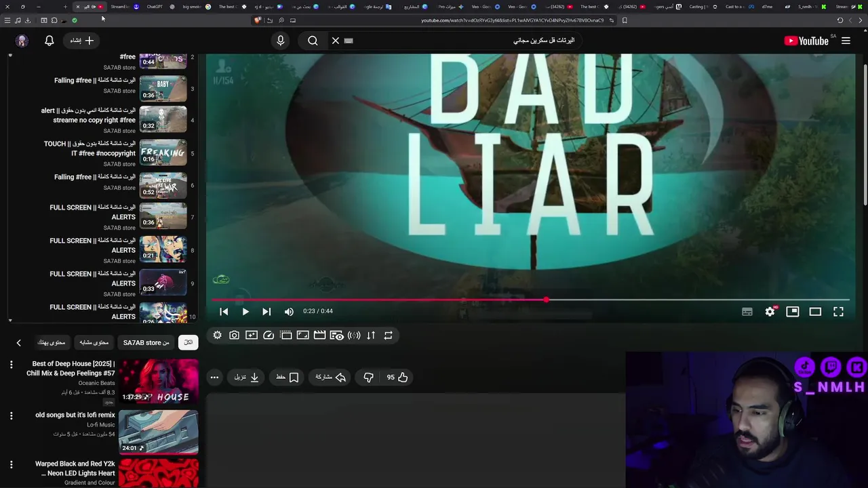Screen dimensions: 868x488
Task: Click the dotted-frame crop video icon
Action: click(x=285, y=335)
